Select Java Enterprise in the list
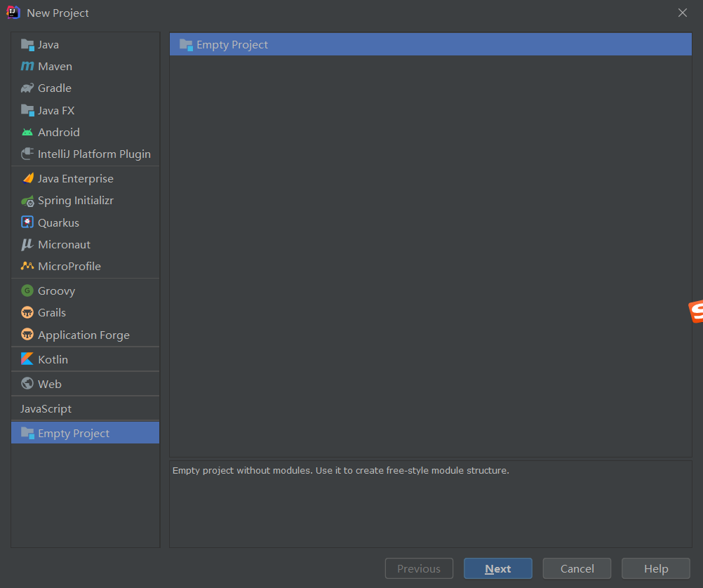The image size is (703, 588). [75, 179]
